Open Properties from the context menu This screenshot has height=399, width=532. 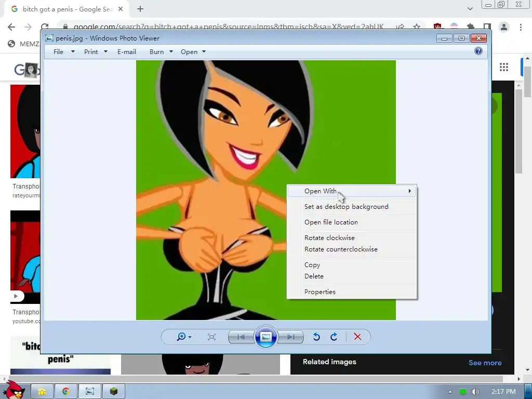tap(352, 292)
